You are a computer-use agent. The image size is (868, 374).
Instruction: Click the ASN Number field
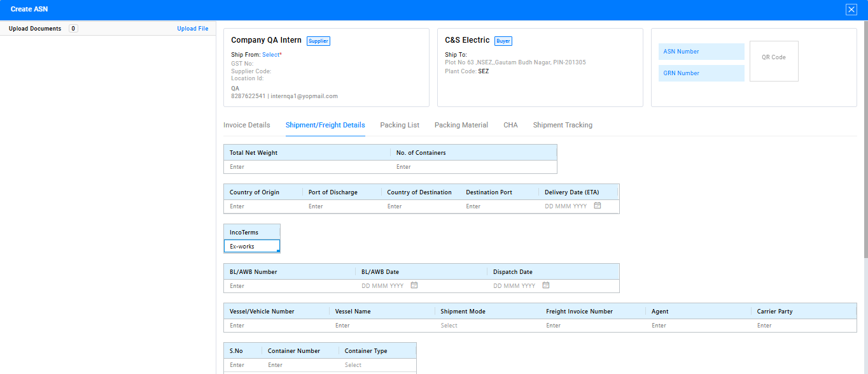701,52
